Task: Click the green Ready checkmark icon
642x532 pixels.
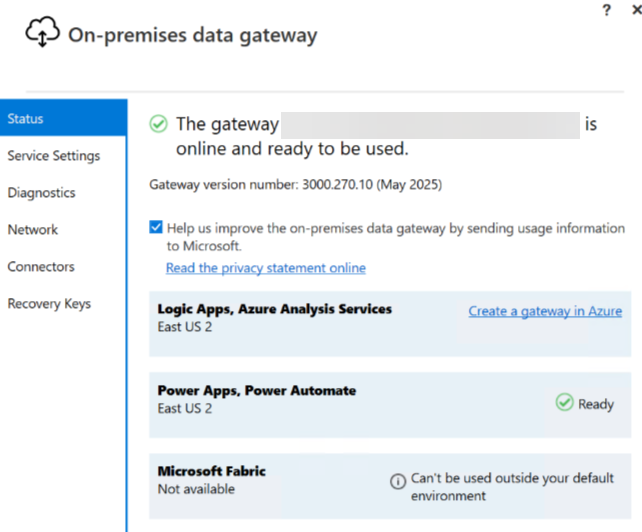Action: tap(565, 402)
